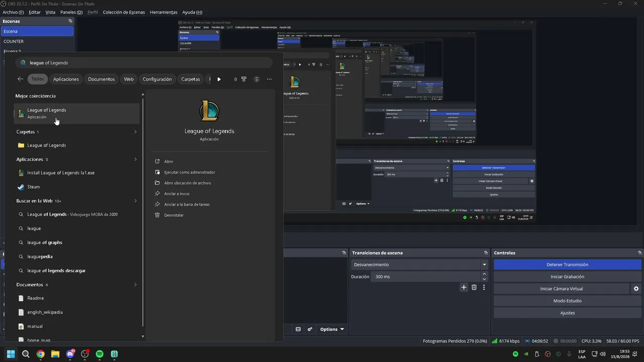Click taskbar Search magnifier icon
This screenshot has width=644, height=362.
tap(26, 354)
